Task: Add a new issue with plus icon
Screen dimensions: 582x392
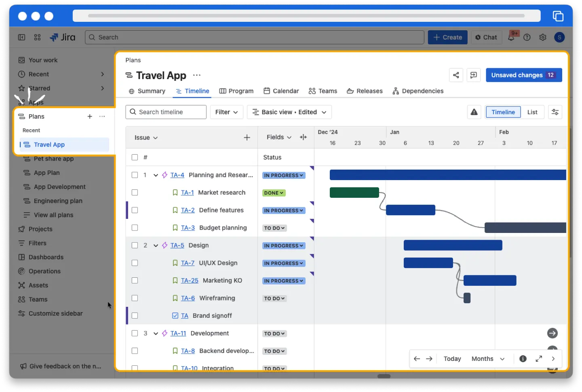Action: [247, 138]
